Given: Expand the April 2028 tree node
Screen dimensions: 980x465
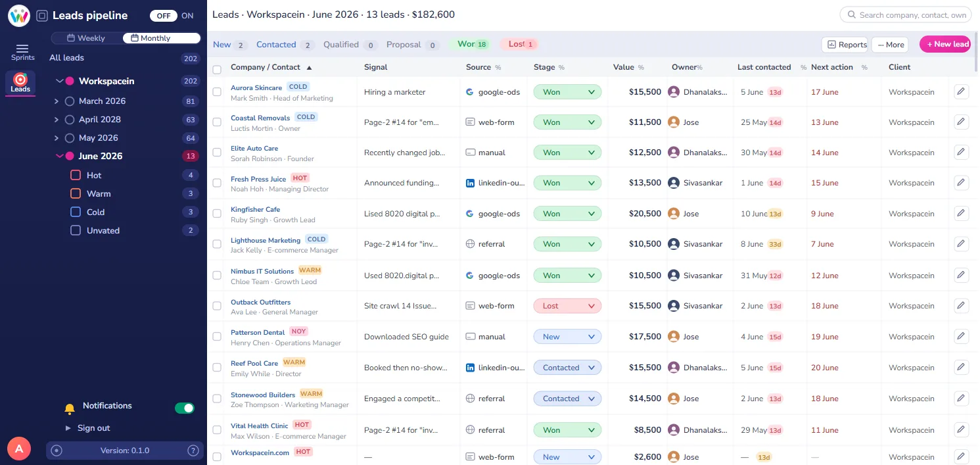Looking at the screenshot, I should (x=57, y=120).
